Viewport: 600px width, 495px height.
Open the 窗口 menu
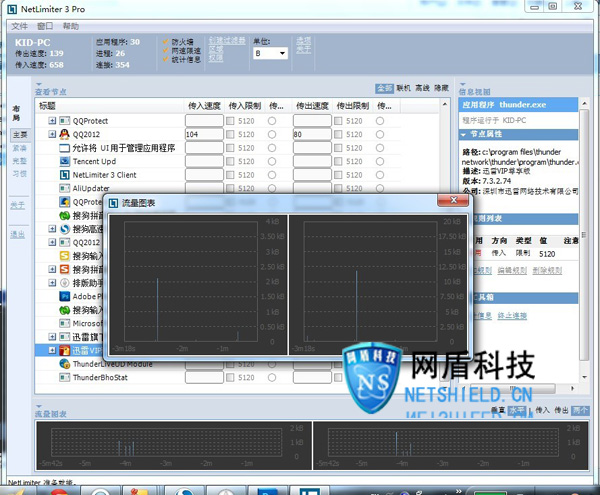click(45, 26)
